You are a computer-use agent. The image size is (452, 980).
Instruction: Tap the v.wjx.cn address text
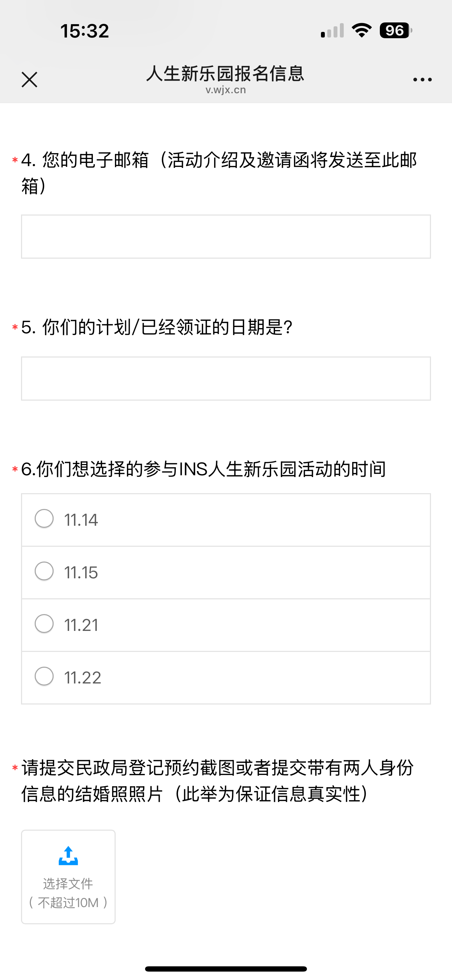(226, 90)
